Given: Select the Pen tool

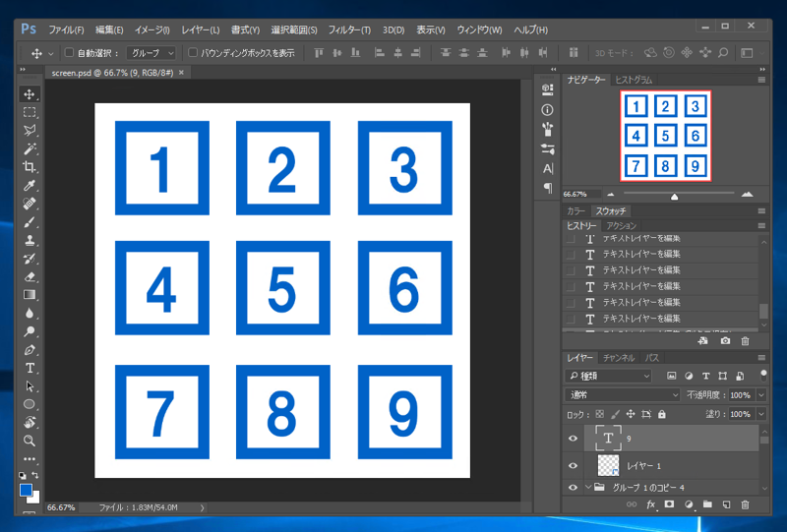Looking at the screenshot, I should [30, 350].
